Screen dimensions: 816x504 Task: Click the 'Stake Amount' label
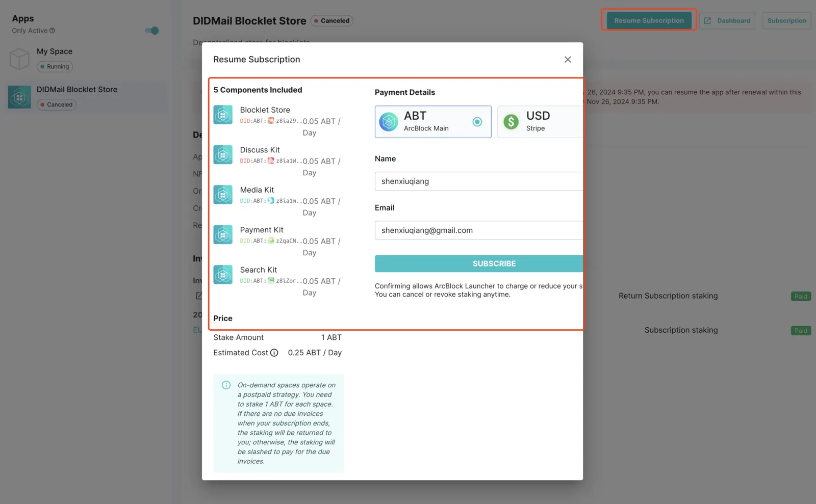point(239,337)
